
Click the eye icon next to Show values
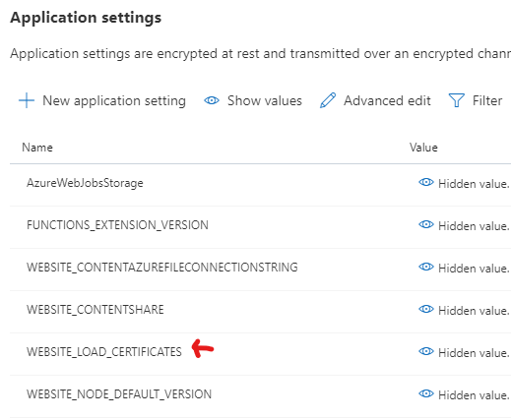click(212, 100)
